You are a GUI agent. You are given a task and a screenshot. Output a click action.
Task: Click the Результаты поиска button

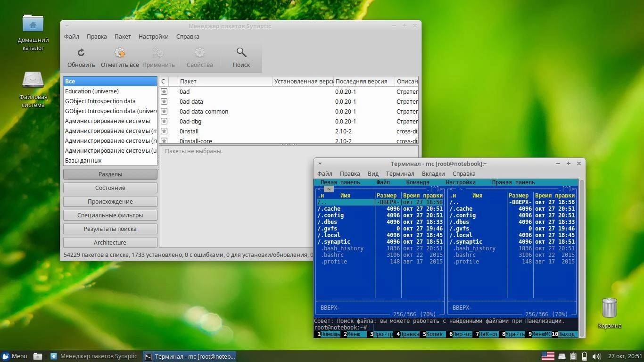coord(110,229)
